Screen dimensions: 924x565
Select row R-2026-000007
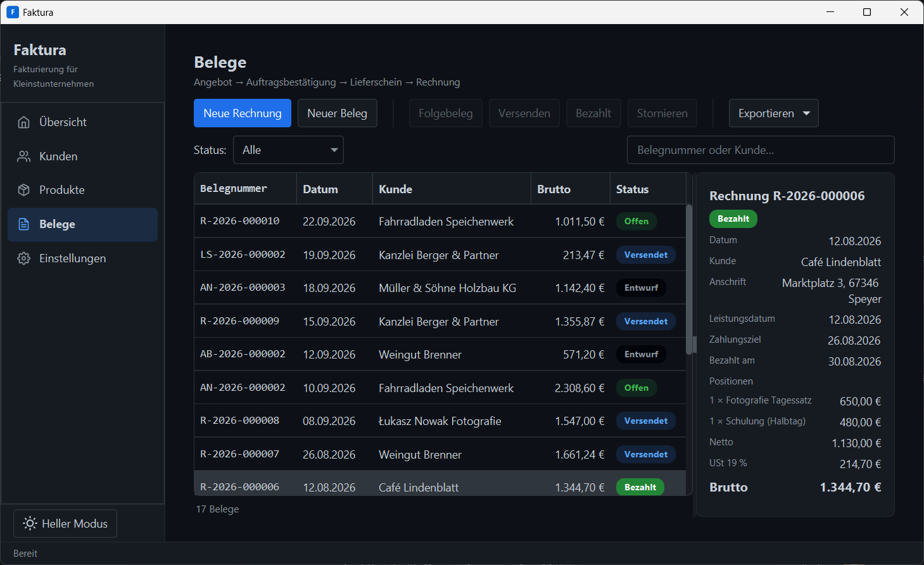coord(440,454)
